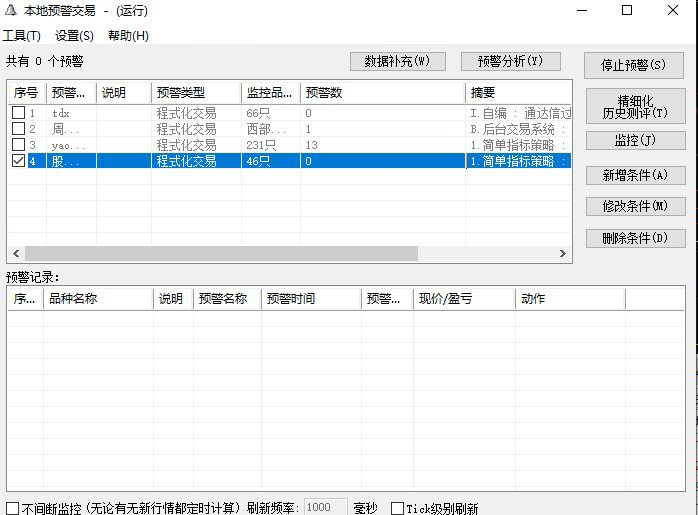This screenshot has width=698, height=515.
Task: Click the right arrow of horizontal scrollbar
Action: click(563, 253)
